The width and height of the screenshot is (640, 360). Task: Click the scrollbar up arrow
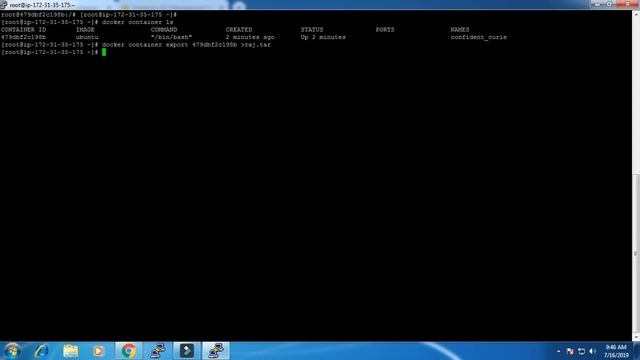(x=636, y=14)
